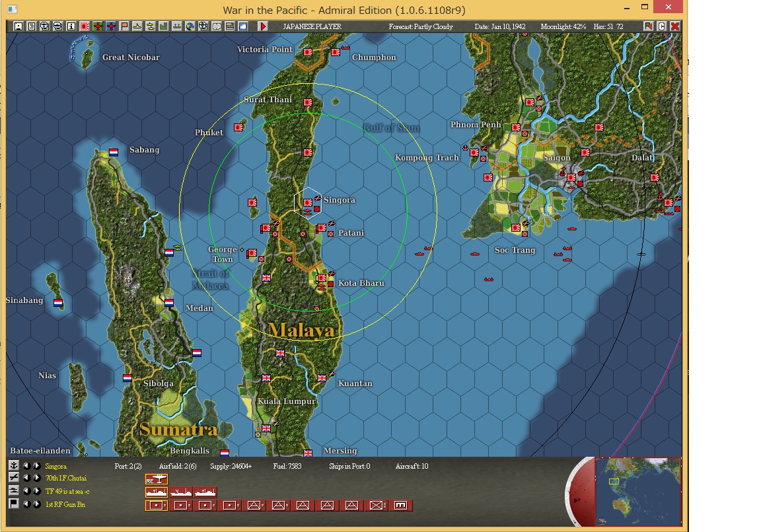Image resolution: width=761 pixels, height=532 pixels.
Task: Select the last engineer unit counter icon
Action: pos(400,506)
